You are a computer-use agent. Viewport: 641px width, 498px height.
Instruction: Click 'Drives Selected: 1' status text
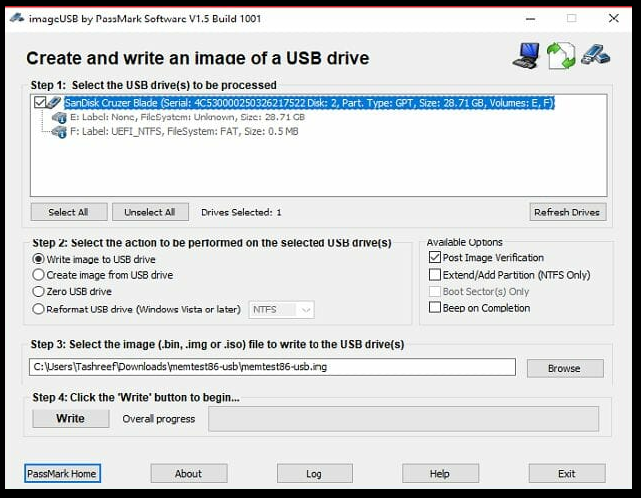coord(241,212)
